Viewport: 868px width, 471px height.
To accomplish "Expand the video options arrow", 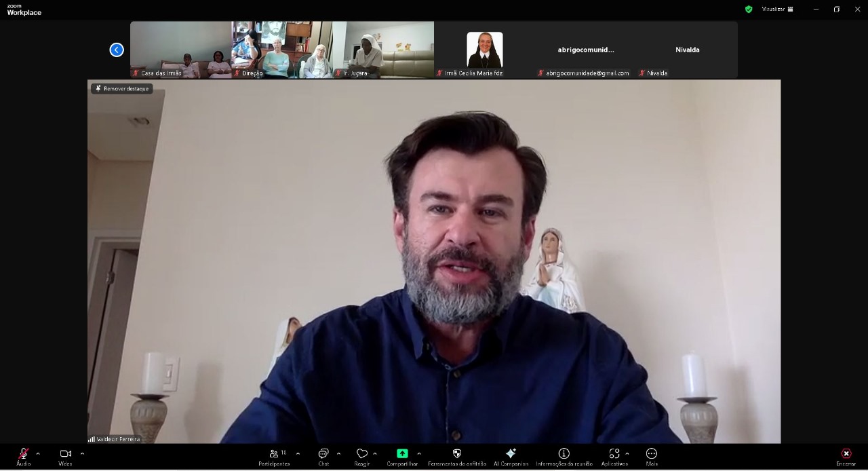I will pyautogui.click(x=82, y=454).
